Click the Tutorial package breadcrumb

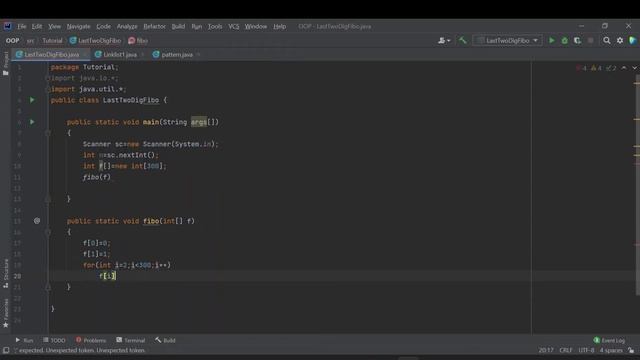click(x=52, y=41)
